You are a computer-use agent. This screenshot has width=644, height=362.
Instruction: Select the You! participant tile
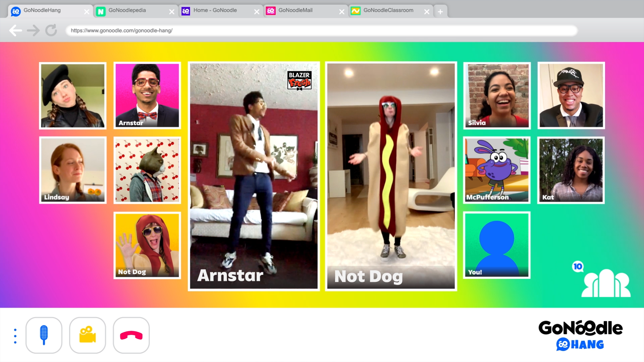[497, 245]
